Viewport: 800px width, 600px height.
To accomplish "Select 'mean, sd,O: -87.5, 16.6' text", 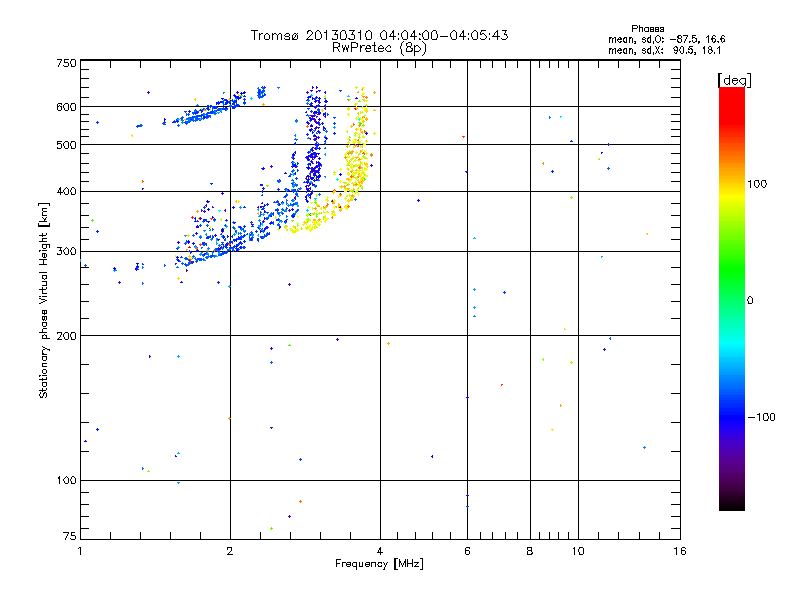I will (x=666, y=39).
